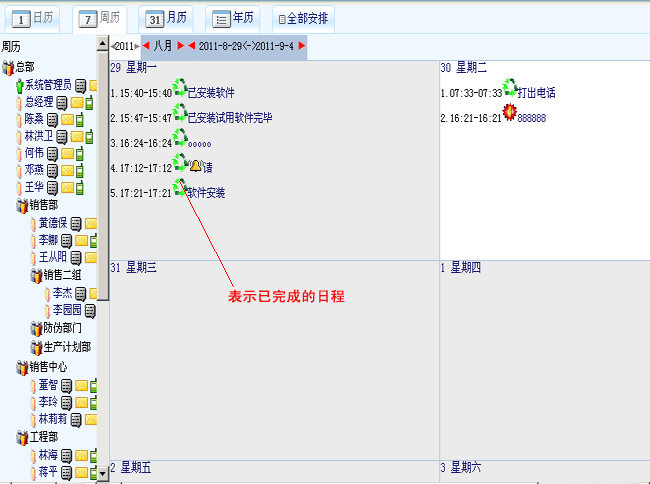The width and height of the screenshot is (650, 484).
Task: Collapse the 销售二组 group node
Action: click(x=36, y=275)
